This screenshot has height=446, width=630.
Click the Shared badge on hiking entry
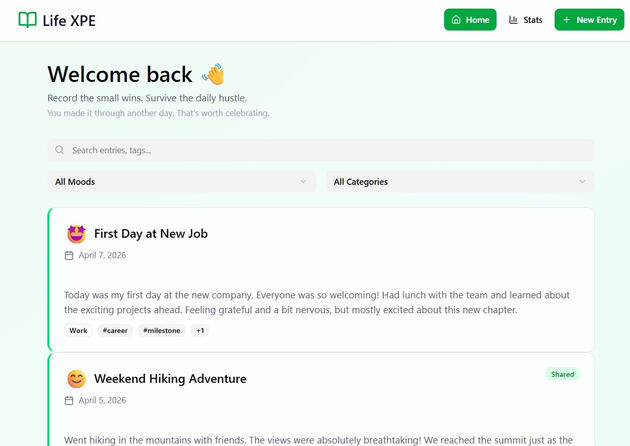562,375
